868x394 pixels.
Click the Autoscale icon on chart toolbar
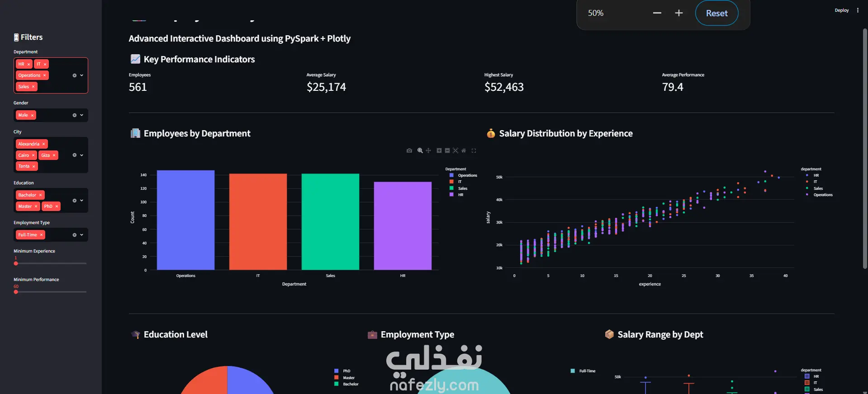point(455,150)
